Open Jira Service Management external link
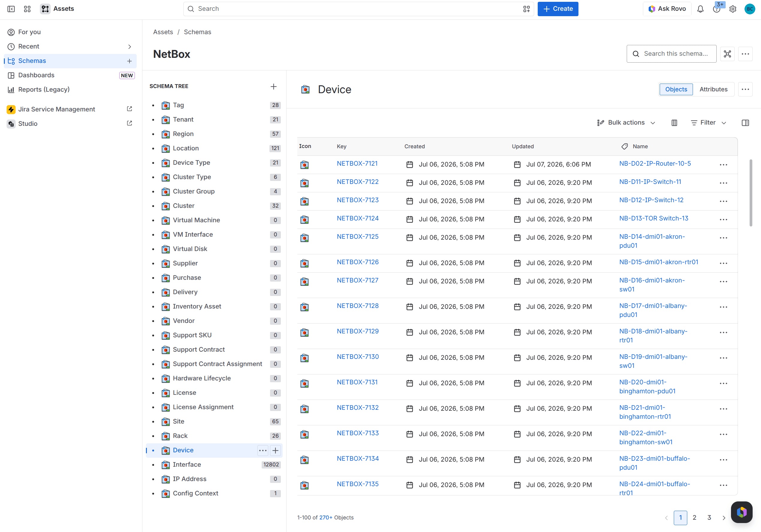This screenshot has height=532, width=761. [x=129, y=109]
